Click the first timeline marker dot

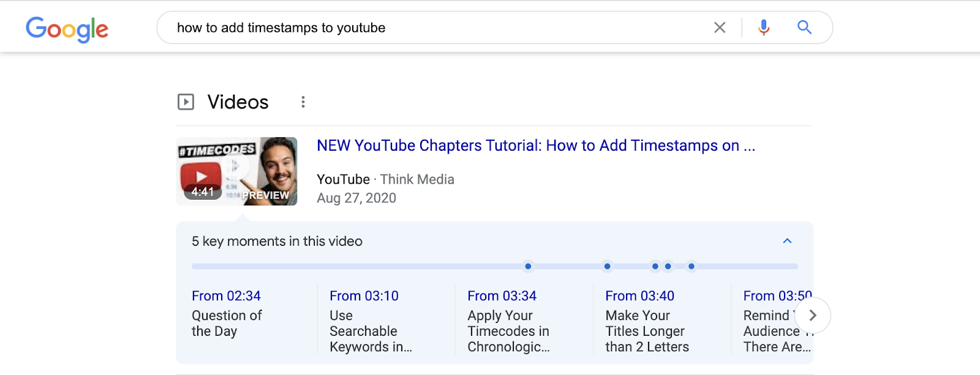[x=528, y=267]
